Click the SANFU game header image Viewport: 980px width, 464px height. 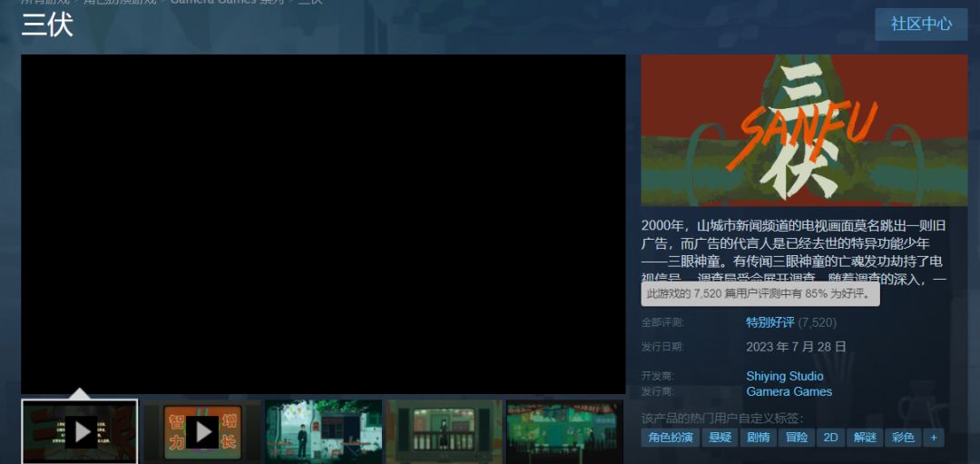(804, 131)
